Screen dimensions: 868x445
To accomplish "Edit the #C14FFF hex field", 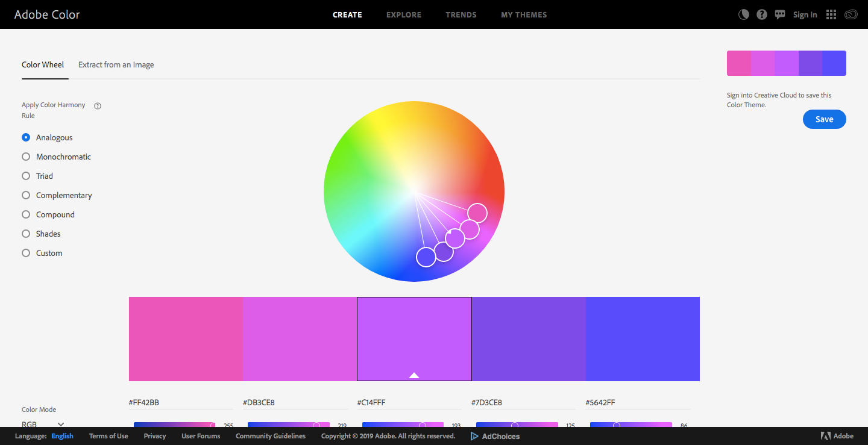I will coord(409,402).
